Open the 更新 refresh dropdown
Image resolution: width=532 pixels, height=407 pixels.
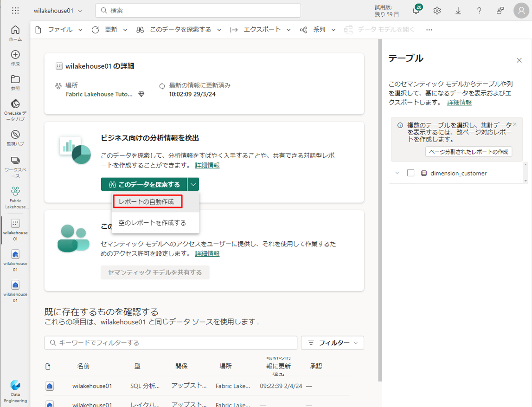point(109,30)
